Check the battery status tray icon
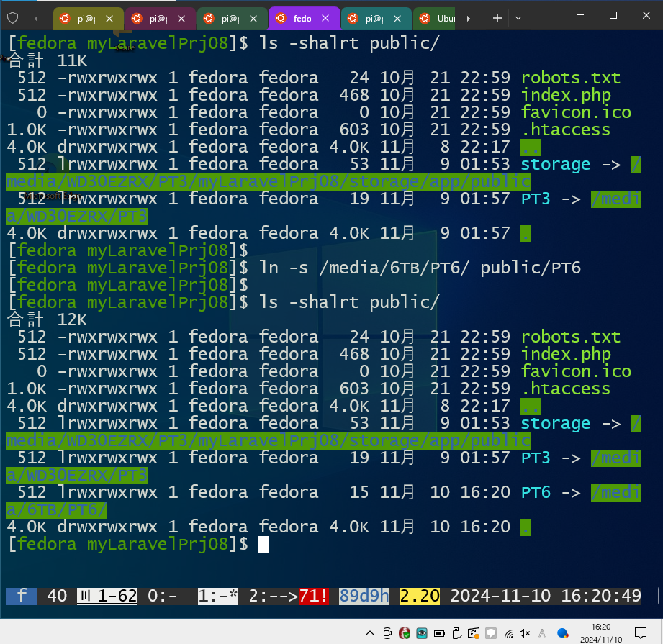The image size is (663, 644). pyautogui.click(x=439, y=633)
